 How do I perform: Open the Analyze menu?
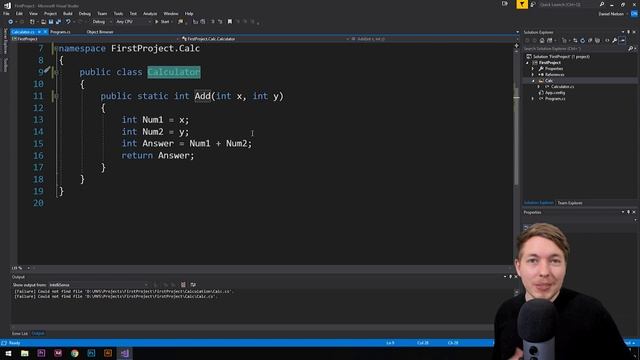150,13
